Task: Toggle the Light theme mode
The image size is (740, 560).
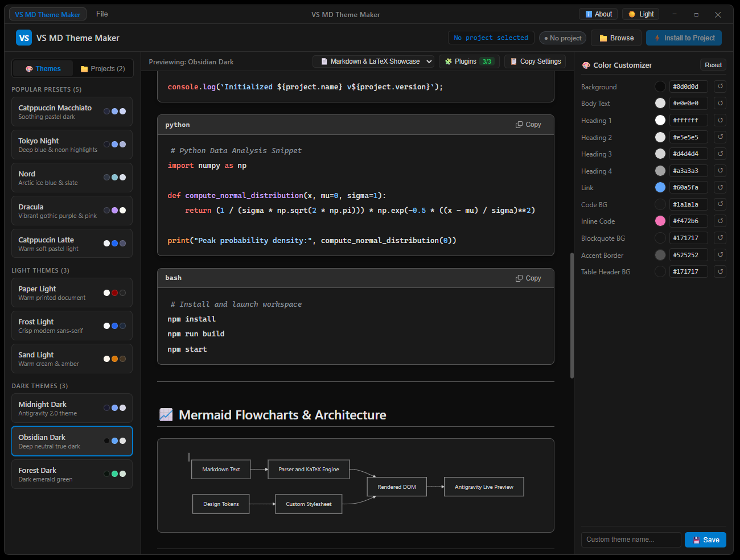Action: (x=641, y=14)
